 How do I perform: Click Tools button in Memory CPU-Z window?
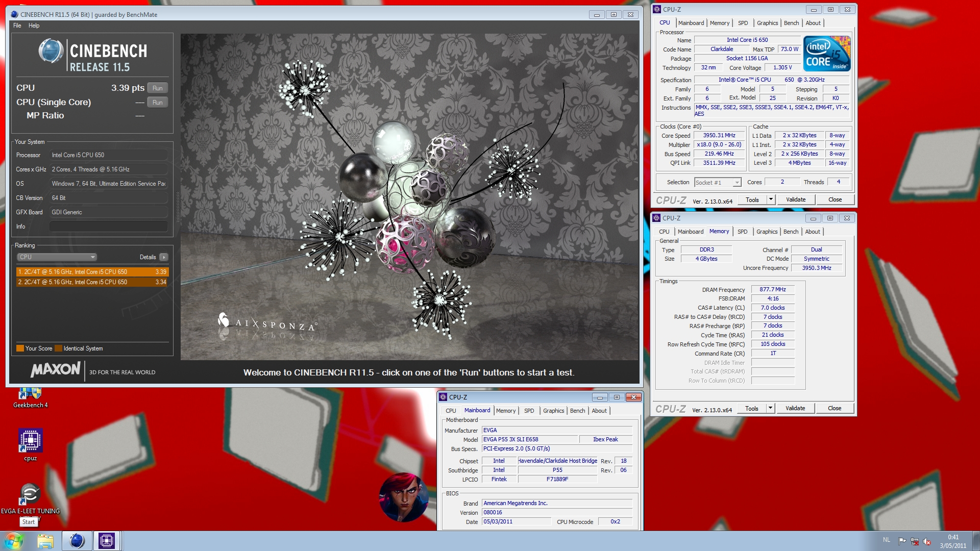point(752,408)
